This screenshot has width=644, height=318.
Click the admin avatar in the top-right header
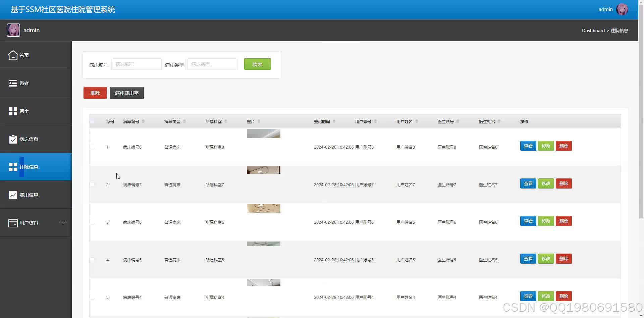(622, 9)
